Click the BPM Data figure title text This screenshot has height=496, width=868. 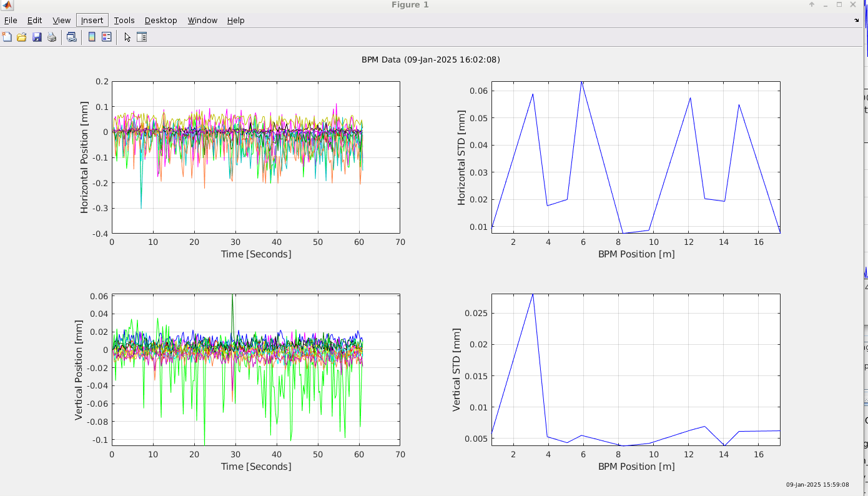pyautogui.click(x=430, y=60)
